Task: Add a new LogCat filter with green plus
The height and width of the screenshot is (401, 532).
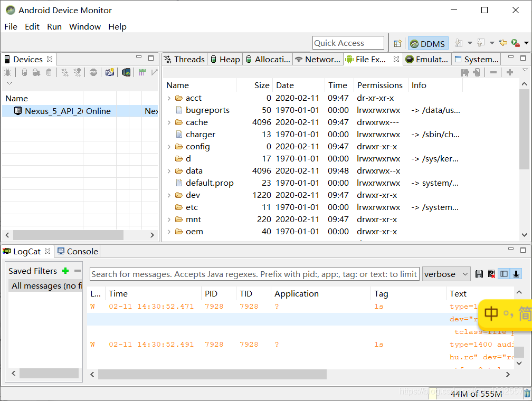Action: coord(66,271)
